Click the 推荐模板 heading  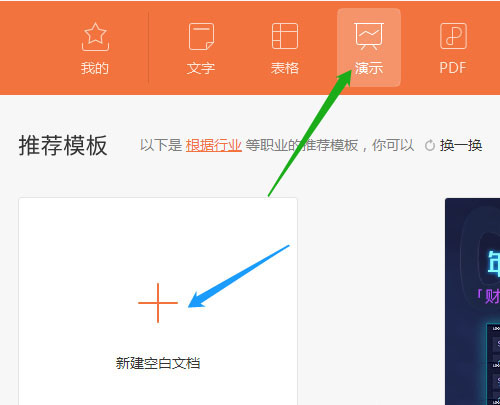pos(63,146)
